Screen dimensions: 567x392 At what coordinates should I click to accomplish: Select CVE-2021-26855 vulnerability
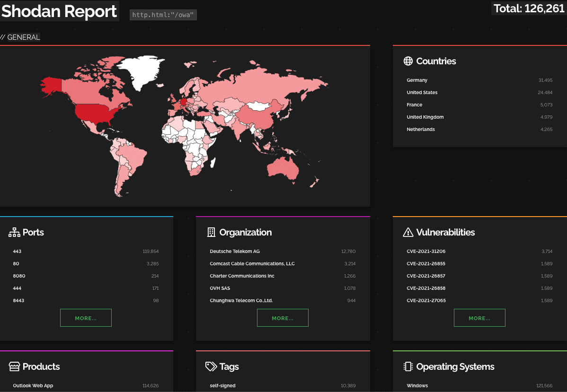pos(479,264)
